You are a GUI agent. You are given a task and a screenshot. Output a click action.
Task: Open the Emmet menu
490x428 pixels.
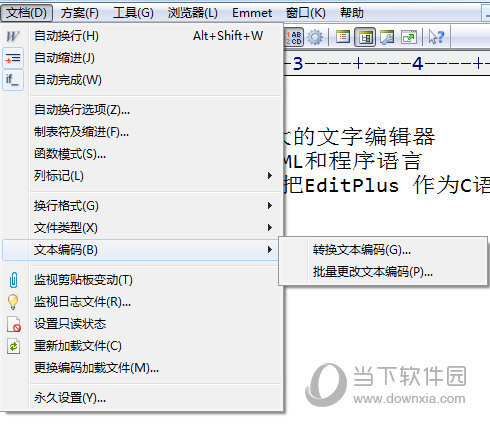pos(252,13)
